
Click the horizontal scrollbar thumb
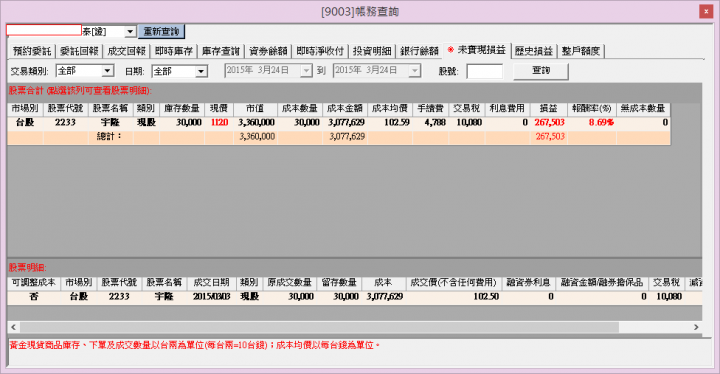(x=319, y=327)
